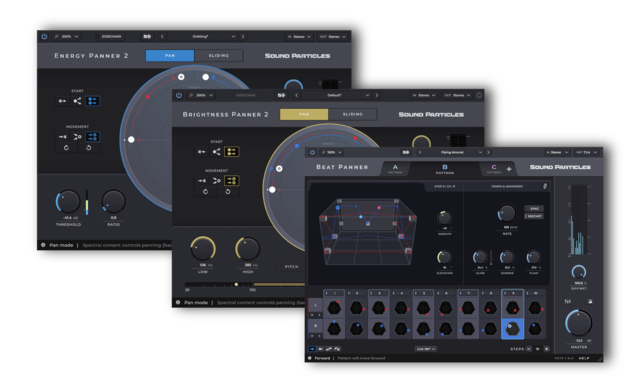Open Energy Panner output Stereo dropdown
The width and height of the screenshot is (640, 377).
333,36
